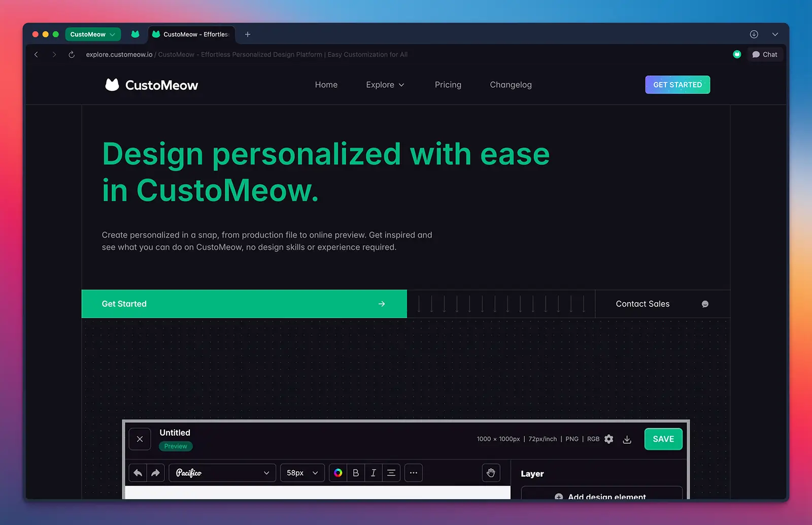This screenshot has height=525, width=812.
Task: Toggle bold formatting
Action: click(x=356, y=473)
